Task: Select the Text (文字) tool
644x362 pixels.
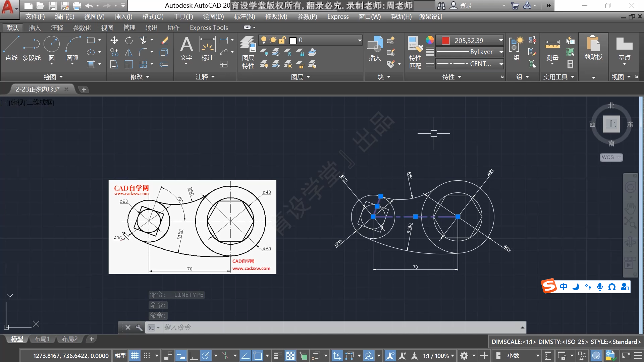Action: [186, 49]
